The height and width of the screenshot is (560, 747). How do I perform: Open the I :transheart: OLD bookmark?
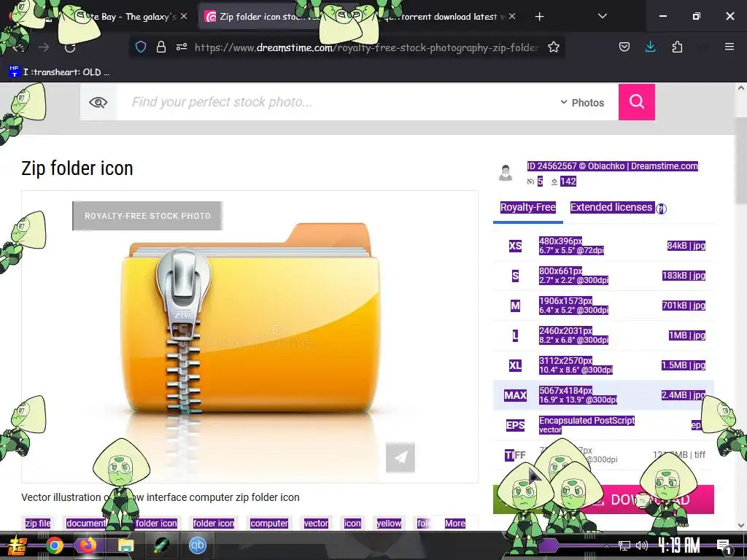pyautogui.click(x=60, y=72)
